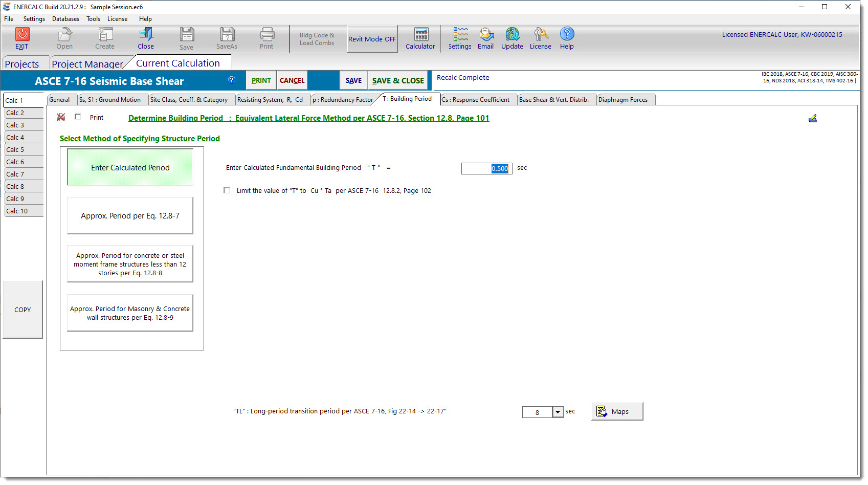Check the limit T to Cu*Ta option
The width and height of the screenshot is (868, 485).
(227, 190)
